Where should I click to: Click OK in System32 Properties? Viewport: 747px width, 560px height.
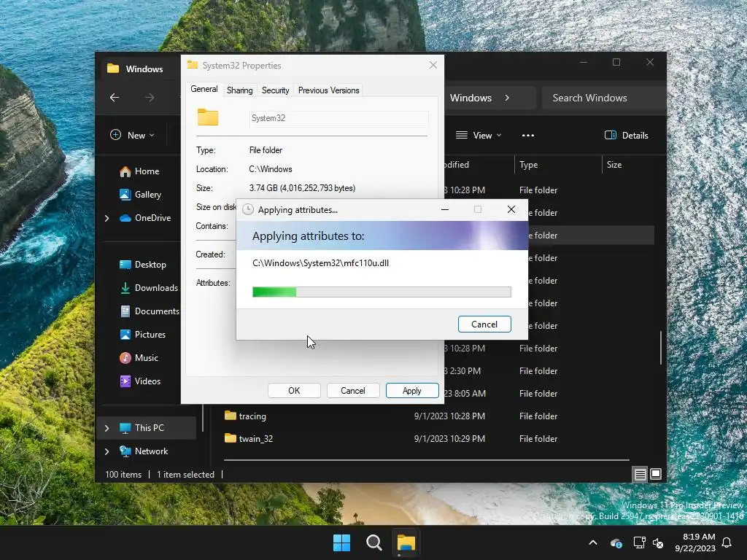pos(294,391)
